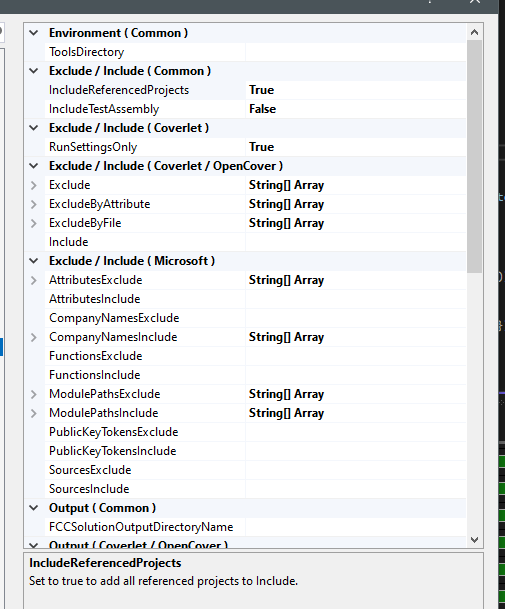This screenshot has height=609, width=505.
Task: Expand the ModulePathsExclude array
Action: pyautogui.click(x=34, y=394)
